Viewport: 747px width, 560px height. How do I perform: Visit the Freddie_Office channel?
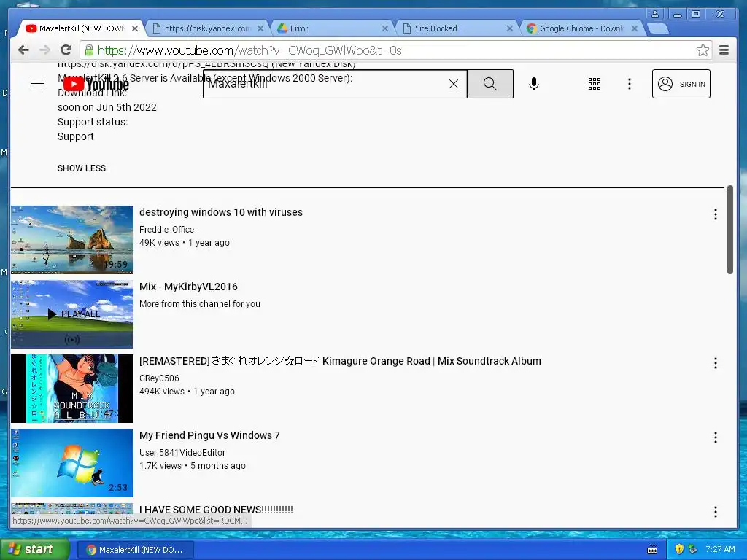coord(166,230)
